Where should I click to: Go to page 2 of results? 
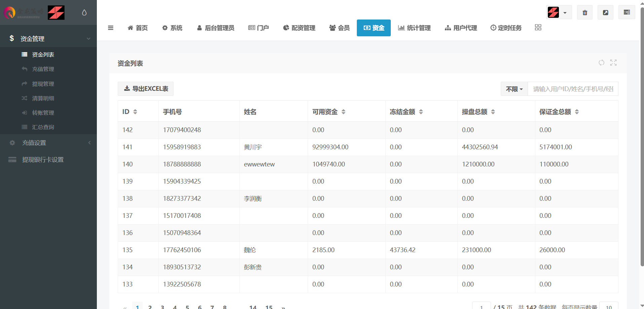click(150, 307)
